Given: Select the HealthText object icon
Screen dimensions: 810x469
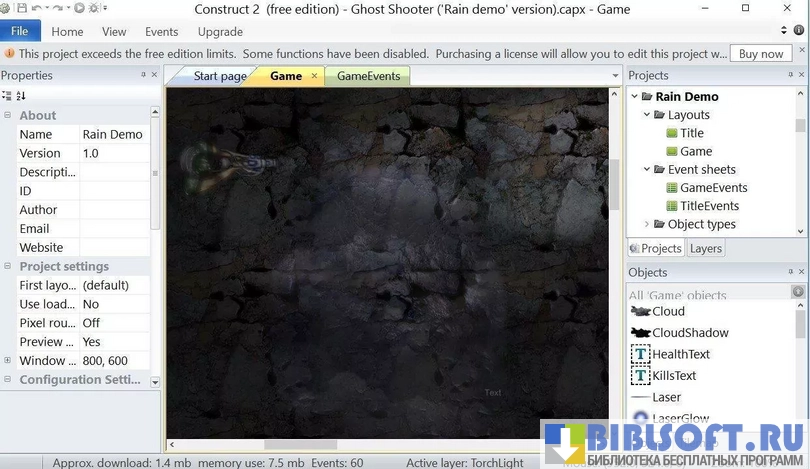Looking at the screenshot, I should pos(640,354).
